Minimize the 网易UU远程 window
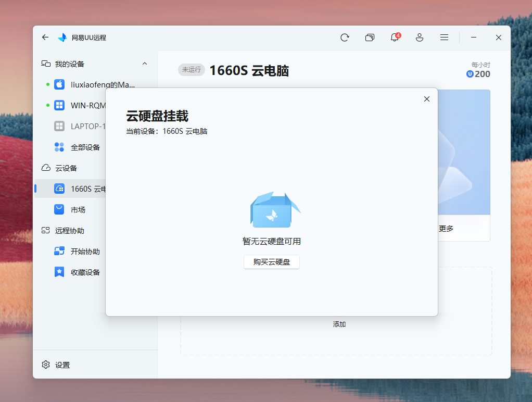The image size is (532, 402). coord(474,37)
